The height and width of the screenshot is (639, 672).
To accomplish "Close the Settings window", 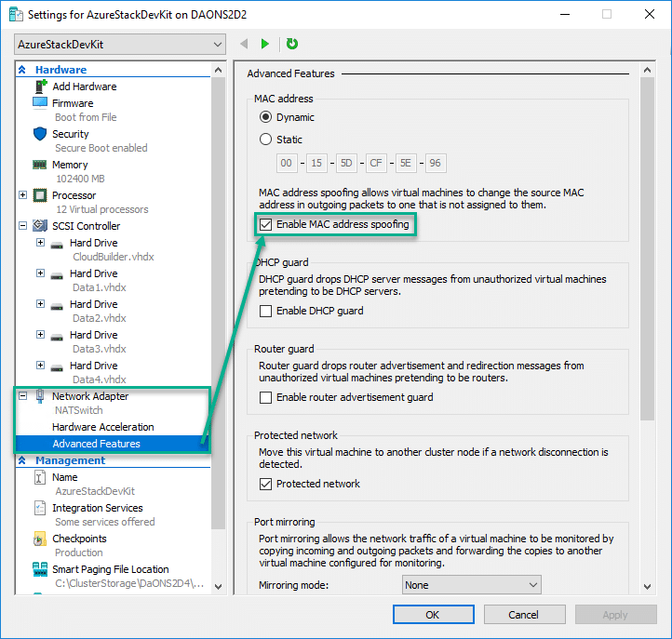I will coord(650,14).
